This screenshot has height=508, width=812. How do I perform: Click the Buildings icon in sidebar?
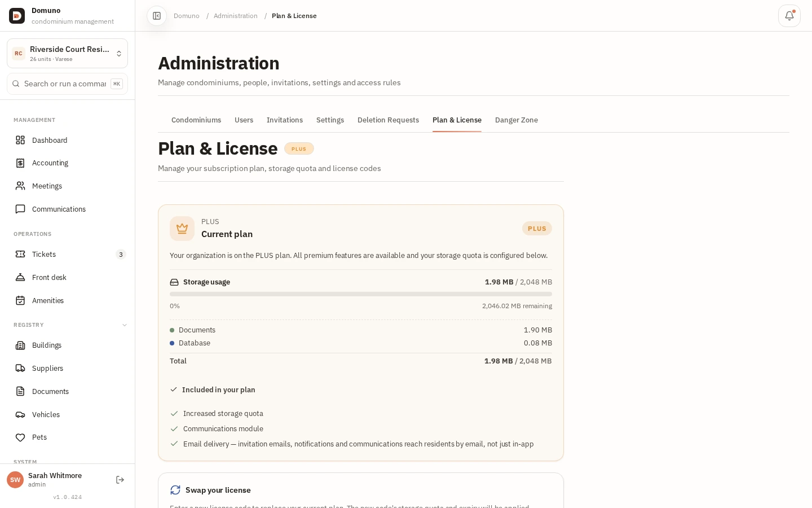click(20, 345)
